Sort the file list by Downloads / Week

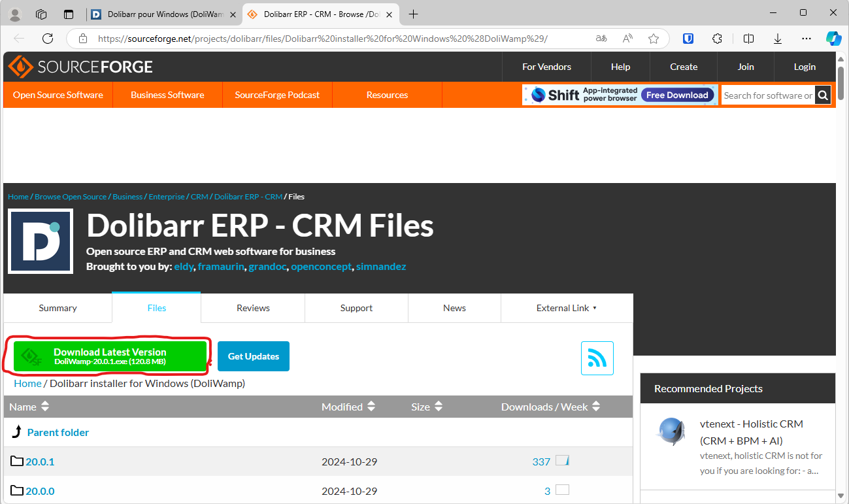550,407
